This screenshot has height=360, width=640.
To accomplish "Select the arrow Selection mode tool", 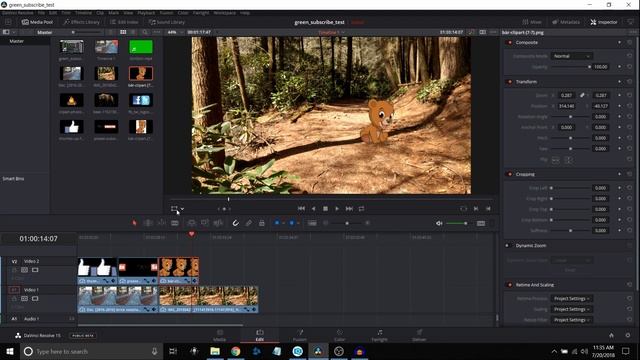I will (134, 223).
